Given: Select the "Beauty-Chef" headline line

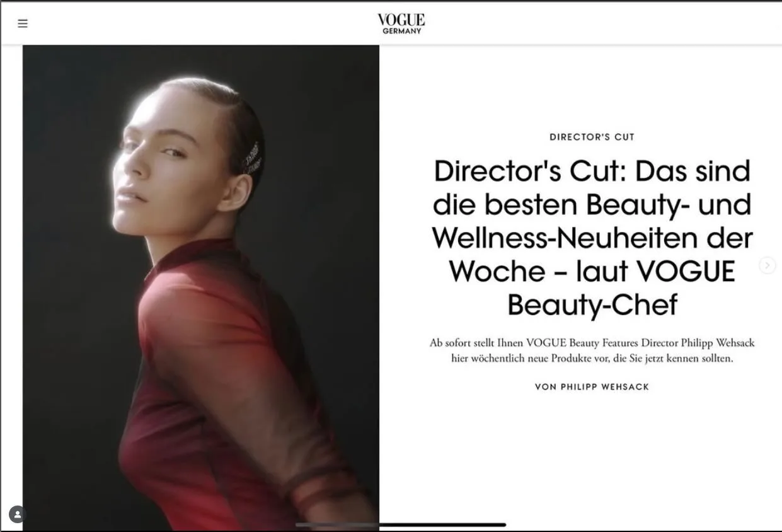Looking at the screenshot, I should click(x=592, y=305).
